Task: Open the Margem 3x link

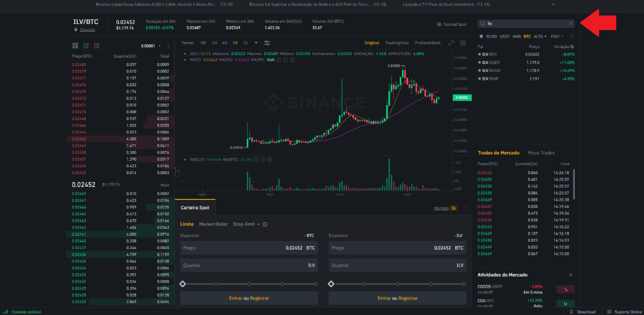Action: pyautogui.click(x=445, y=208)
